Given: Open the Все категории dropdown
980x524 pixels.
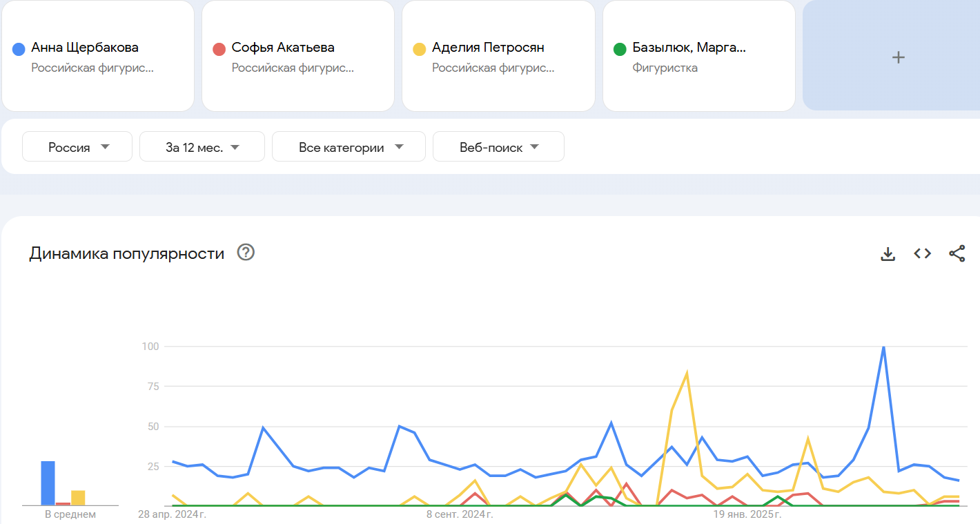Looking at the screenshot, I should tap(349, 147).
